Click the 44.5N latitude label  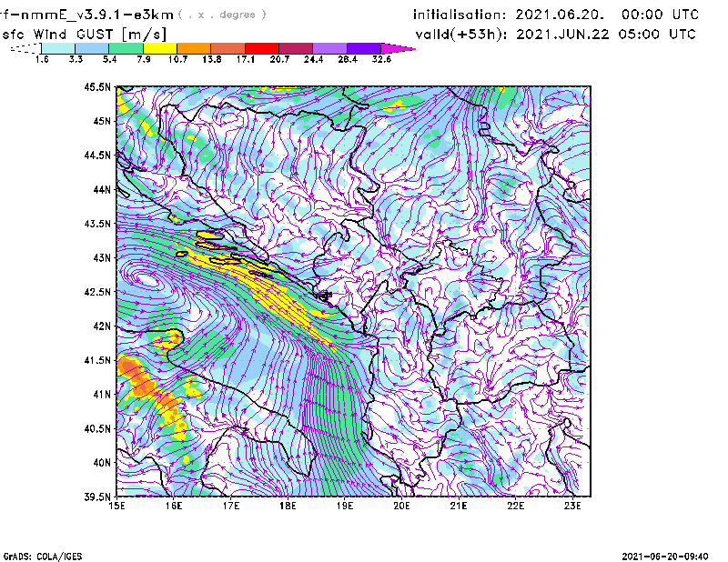click(98, 155)
